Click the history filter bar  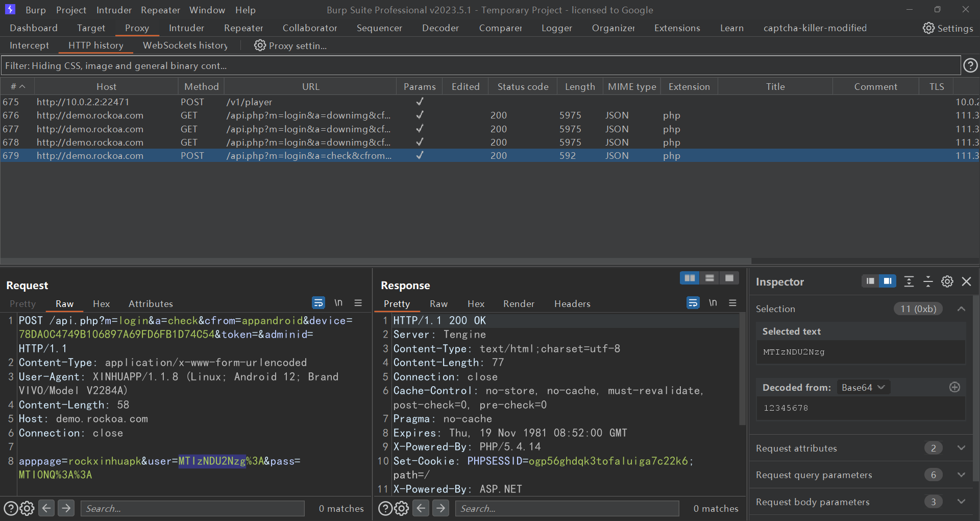(x=481, y=65)
